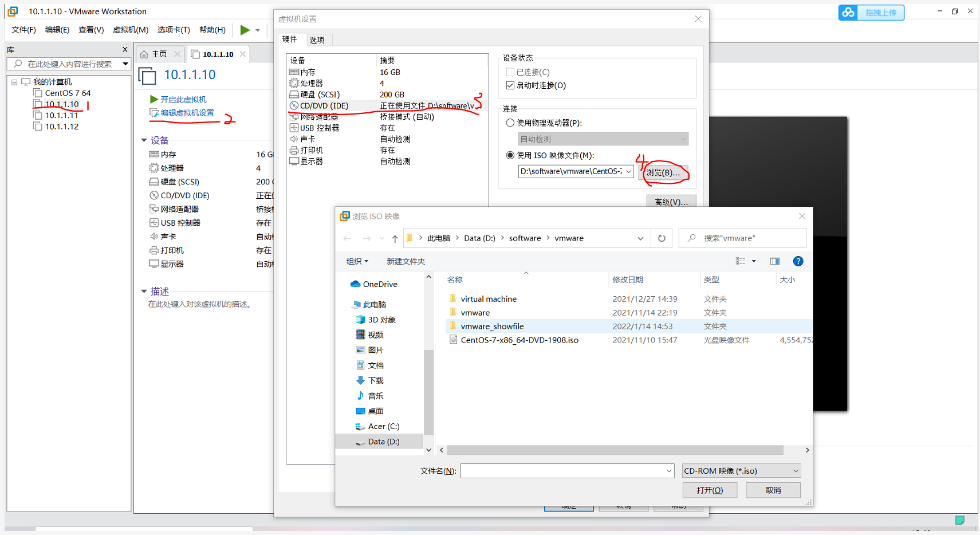Collapse the 我的计算机 tree node

coord(14,82)
